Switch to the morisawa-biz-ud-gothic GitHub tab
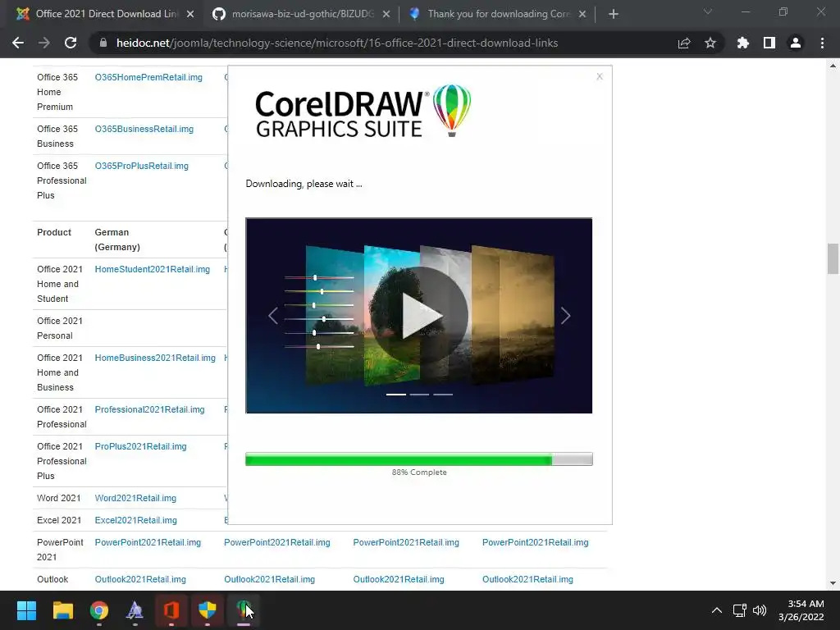This screenshot has width=840, height=630. pyautogui.click(x=300, y=14)
